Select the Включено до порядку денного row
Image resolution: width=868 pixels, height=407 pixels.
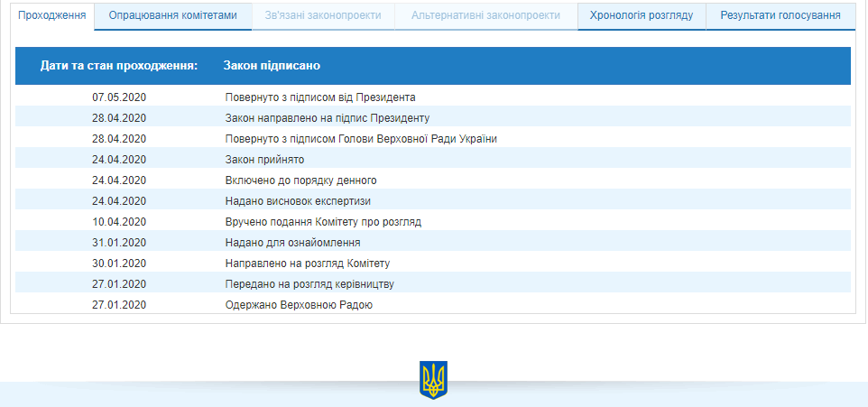[x=300, y=180]
